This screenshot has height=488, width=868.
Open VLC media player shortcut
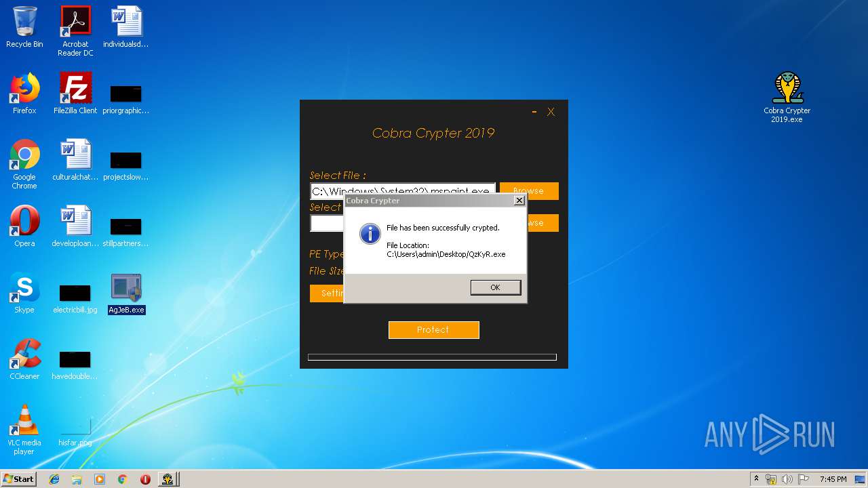(x=24, y=430)
